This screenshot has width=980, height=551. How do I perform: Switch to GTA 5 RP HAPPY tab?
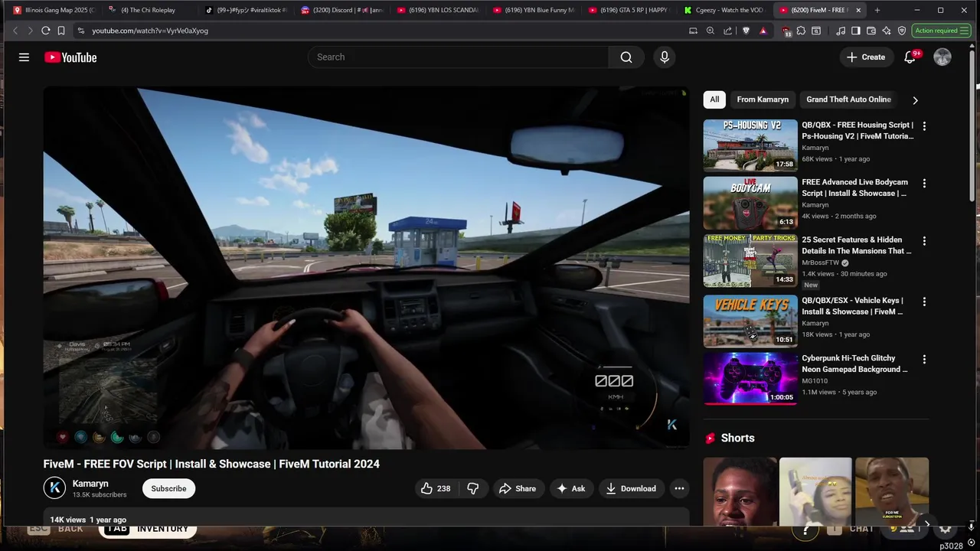pos(629,10)
